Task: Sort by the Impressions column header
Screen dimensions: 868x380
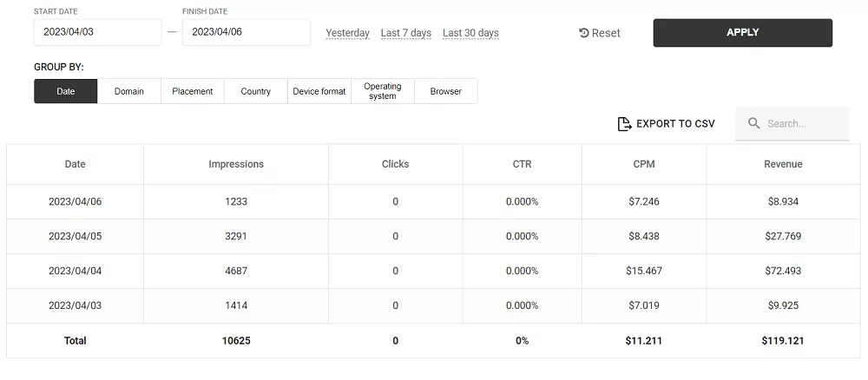Action: tap(236, 164)
